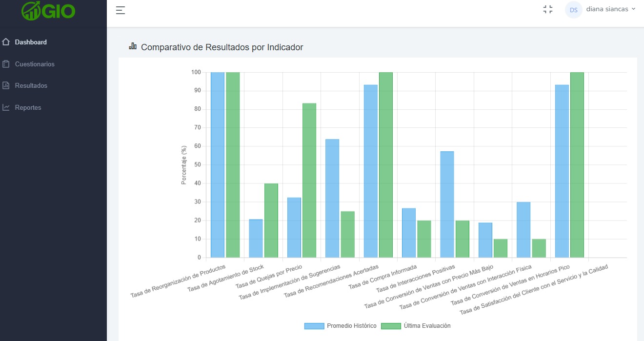Go to the Reportes menu item
Viewport: 644px width, 341px height.
(x=28, y=107)
